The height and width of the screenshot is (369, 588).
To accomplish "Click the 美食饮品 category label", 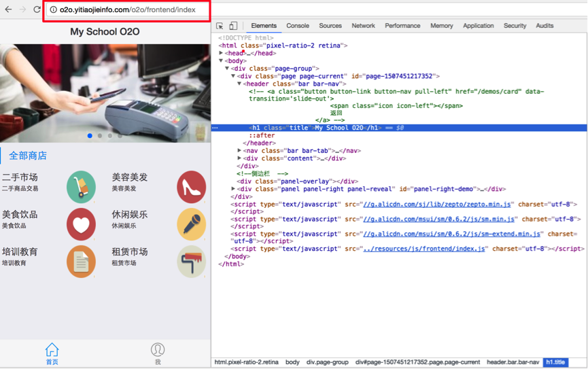I will click(x=20, y=215).
